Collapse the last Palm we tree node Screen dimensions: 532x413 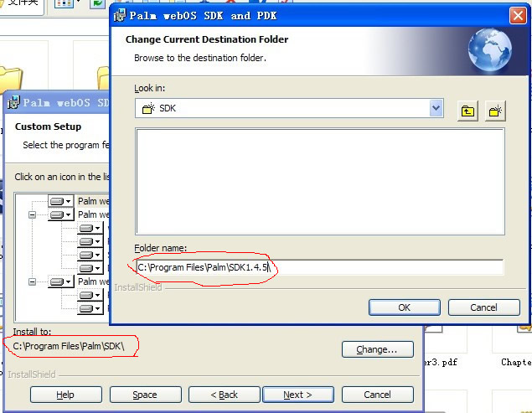32,281
